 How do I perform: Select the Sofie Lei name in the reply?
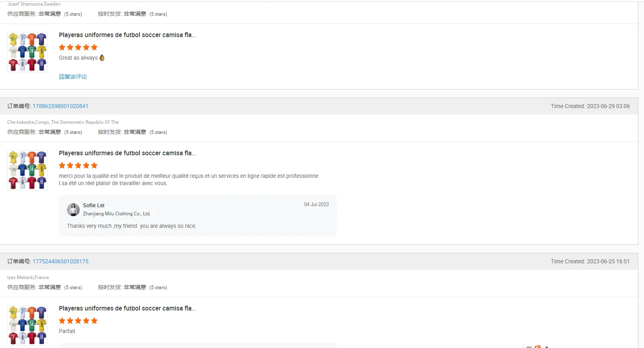(x=93, y=205)
